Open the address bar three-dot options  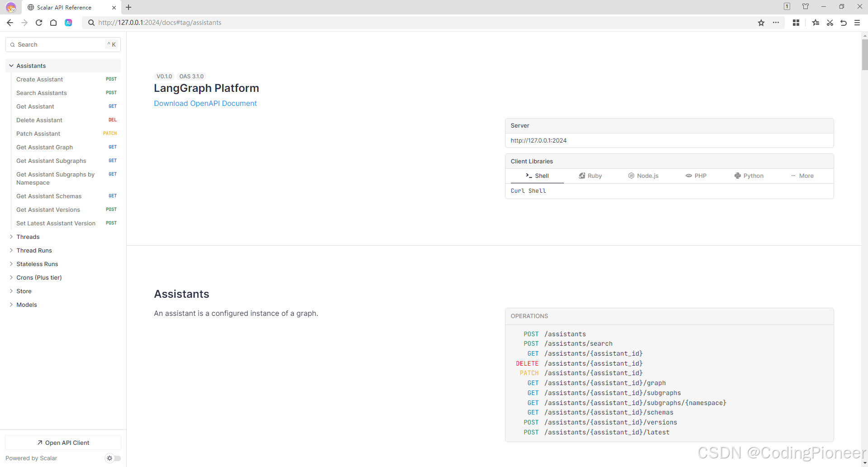[776, 23]
